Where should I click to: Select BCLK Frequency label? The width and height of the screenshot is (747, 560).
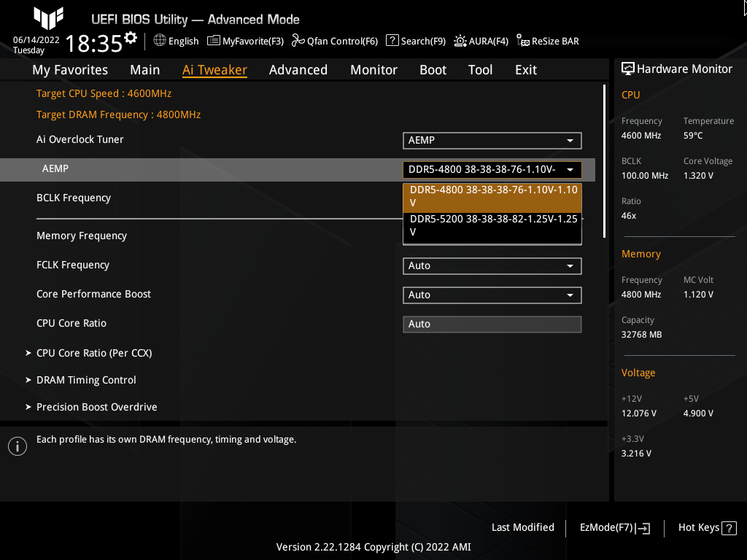pyautogui.click(x=74, y=198)
